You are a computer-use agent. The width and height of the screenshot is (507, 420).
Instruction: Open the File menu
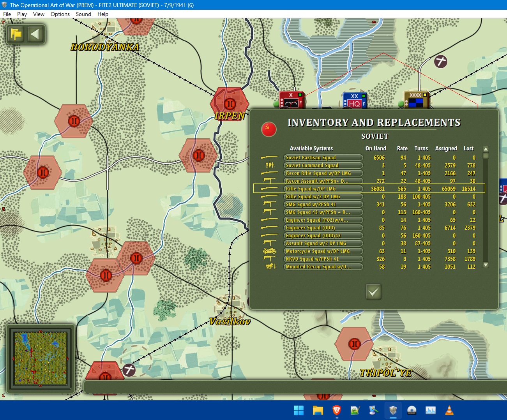7,14
